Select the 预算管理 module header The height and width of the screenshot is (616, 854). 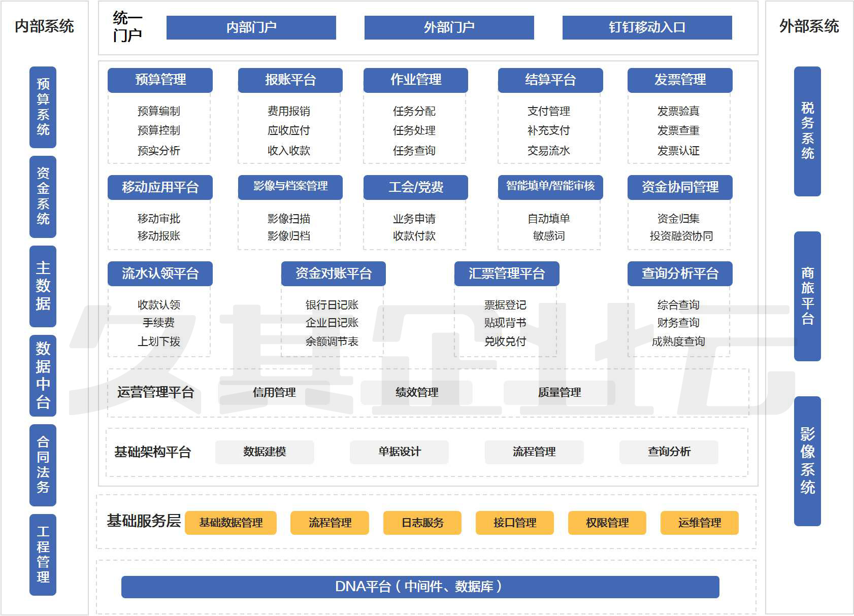[160, 80]
